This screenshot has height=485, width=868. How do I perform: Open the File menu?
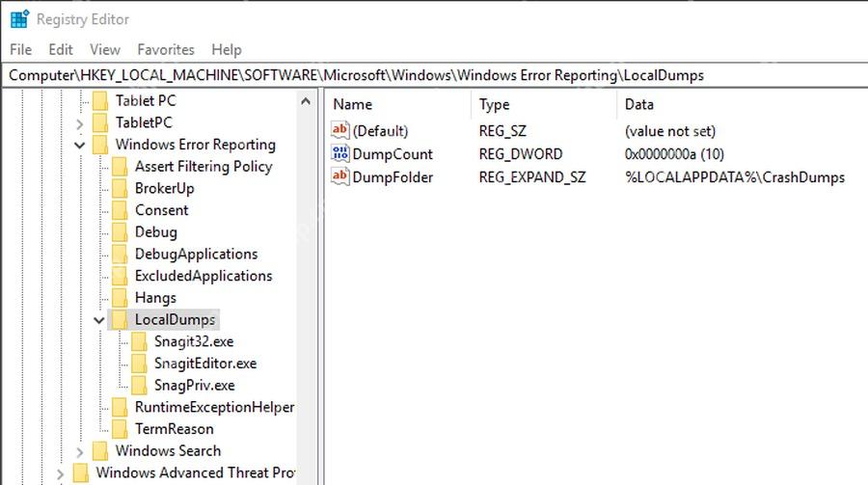tap(20, 50)
